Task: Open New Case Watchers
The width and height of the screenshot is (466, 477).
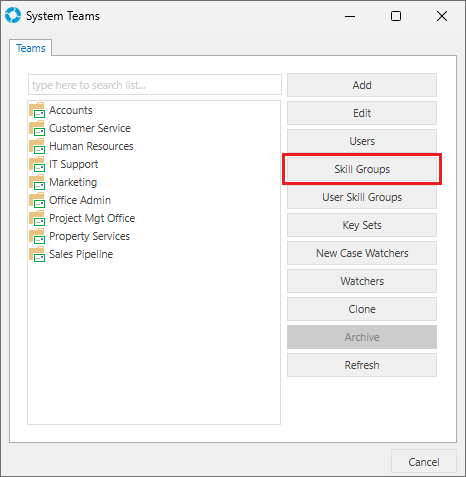Action: [362, 253]
